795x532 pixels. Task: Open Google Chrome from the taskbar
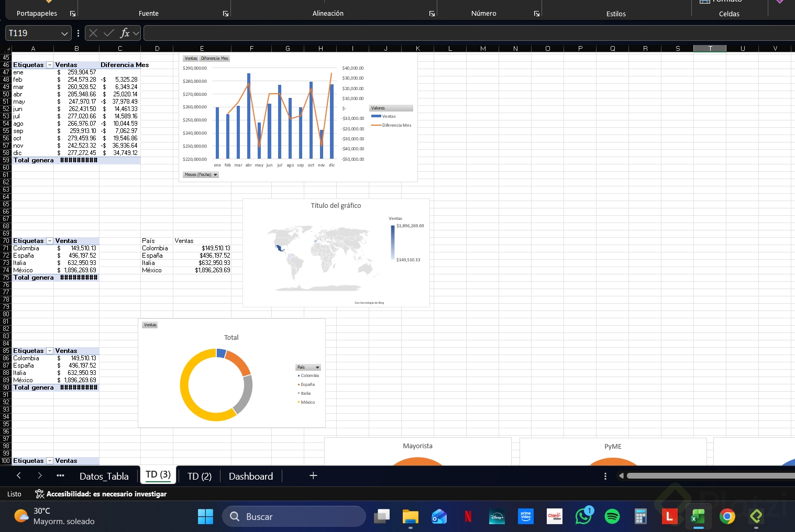click(727, 516)
